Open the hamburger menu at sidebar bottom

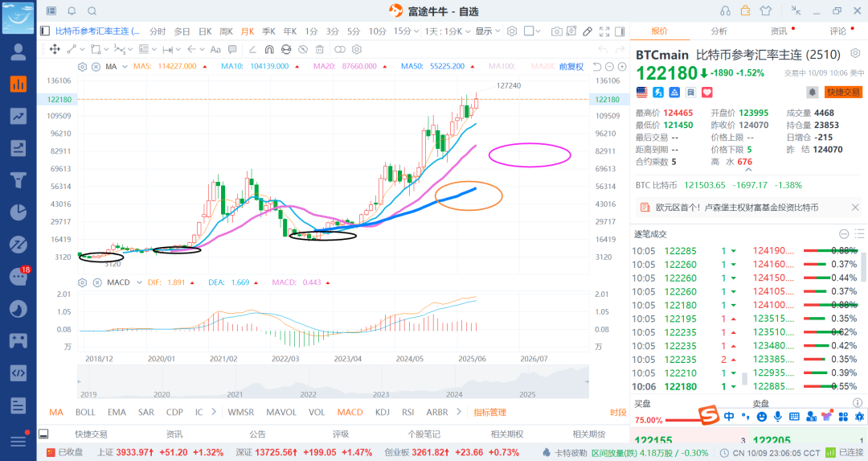coord(18,441)
